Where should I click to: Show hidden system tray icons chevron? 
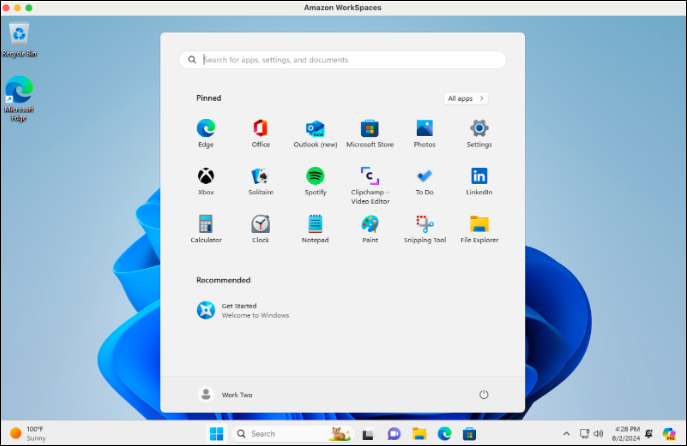pos(567,434)
